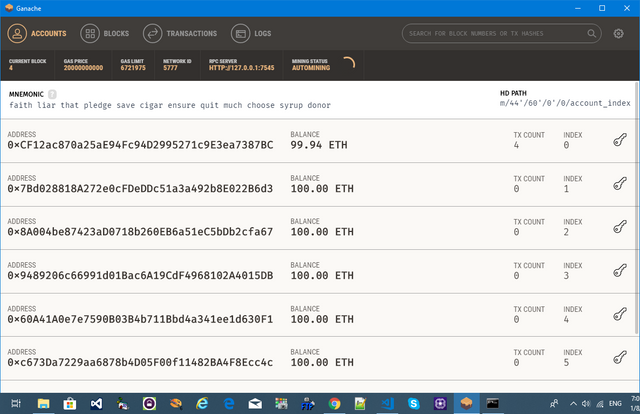640x414 pixels.
Task: Select address 0xc673Da7229aa6878b4D05F00f11482BA4F8Ecc4c
Action: pyautogui.click(x=140, y=363)
